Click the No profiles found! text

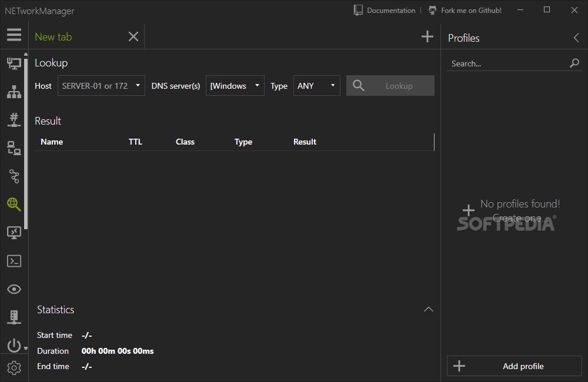point(520,203)
